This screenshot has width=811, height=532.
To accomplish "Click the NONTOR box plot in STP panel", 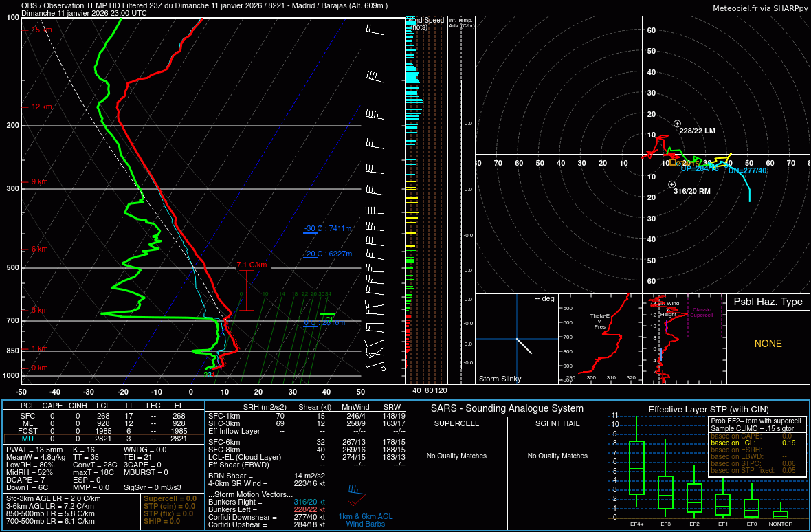I will point(780,513).
